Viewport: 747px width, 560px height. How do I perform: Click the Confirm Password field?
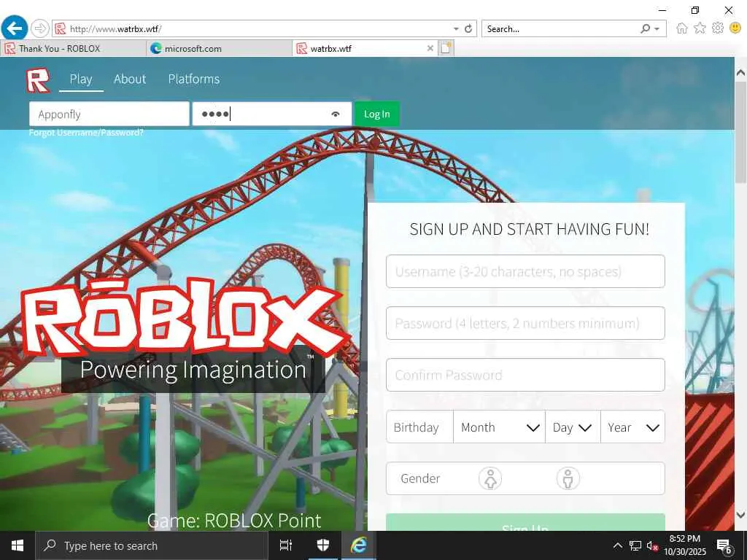(525, 376)
